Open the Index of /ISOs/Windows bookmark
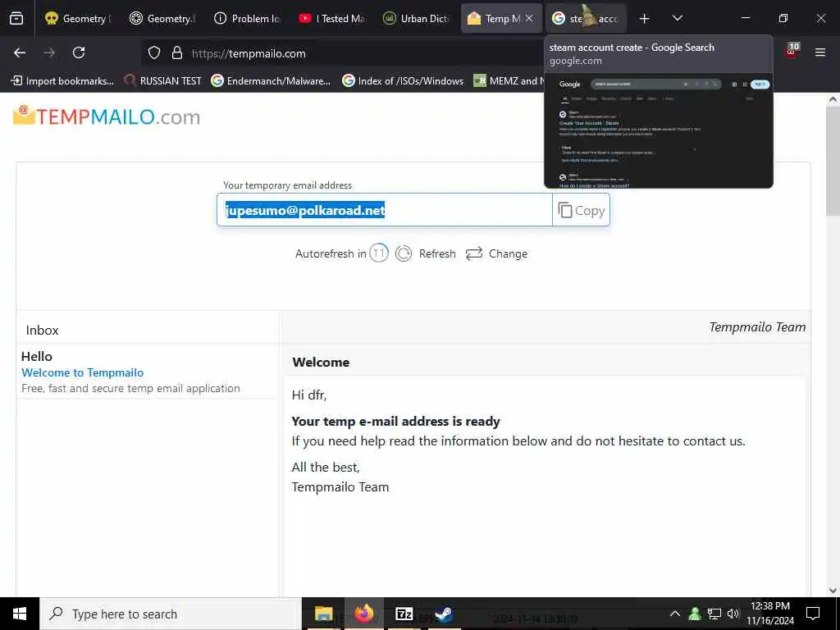This screenshot has width=840, height=630. pos(403,81)
